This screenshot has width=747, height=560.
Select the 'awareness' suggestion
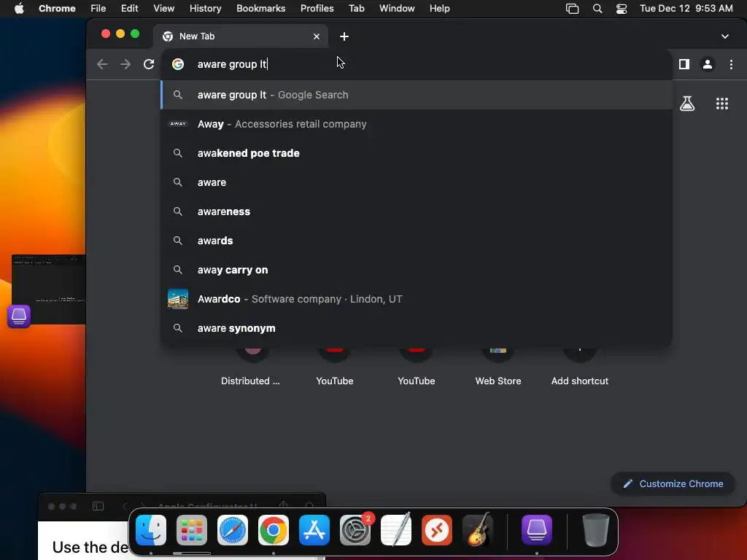[417, 211]
